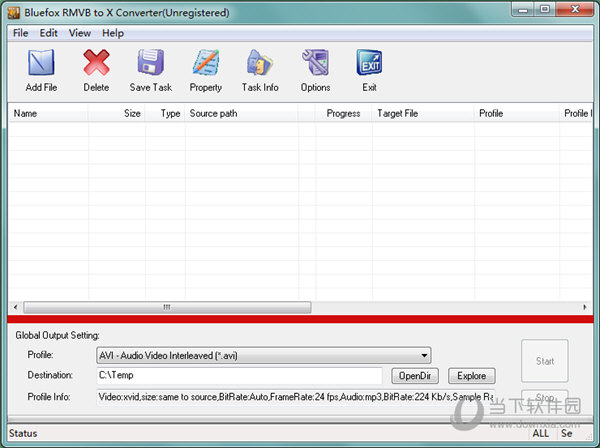
Task: Click the Start conversion button
Action: pyautogui.click(x=545, y=361)
